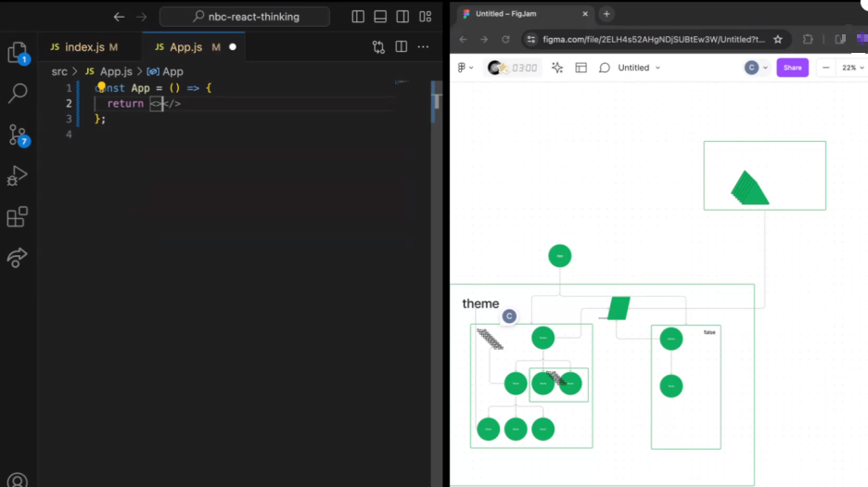Click the C cursor avatar on canvas
Viewport: 868px width, 487px height.
(x=509, y=316)
